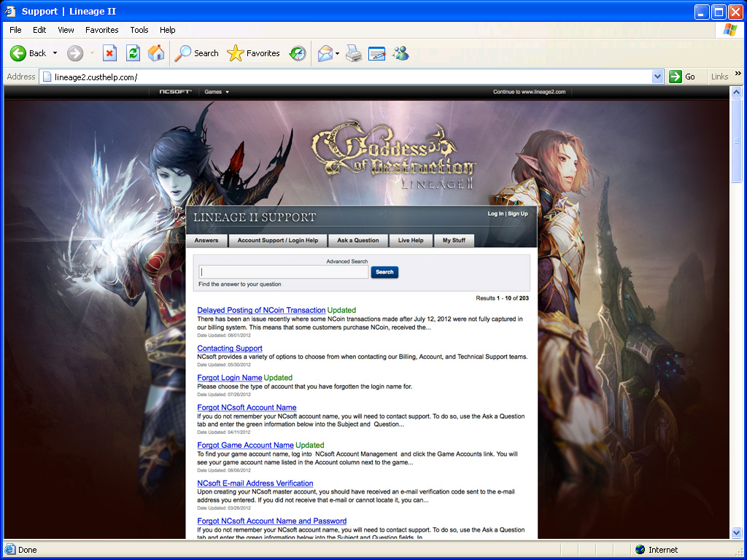Click inside the support search input field
This screenshot has width=747, height=560.
click(x=284, y=271)
